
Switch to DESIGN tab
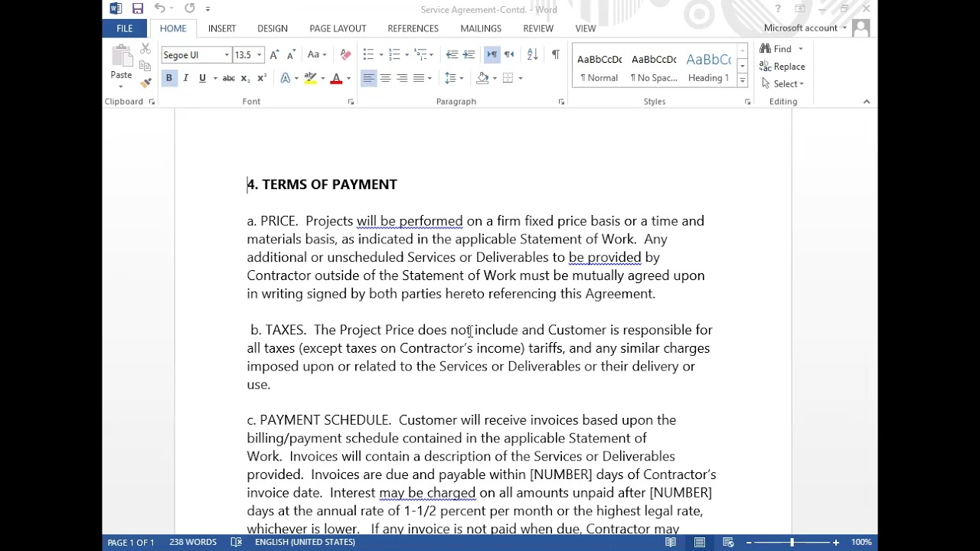[273, 28]
